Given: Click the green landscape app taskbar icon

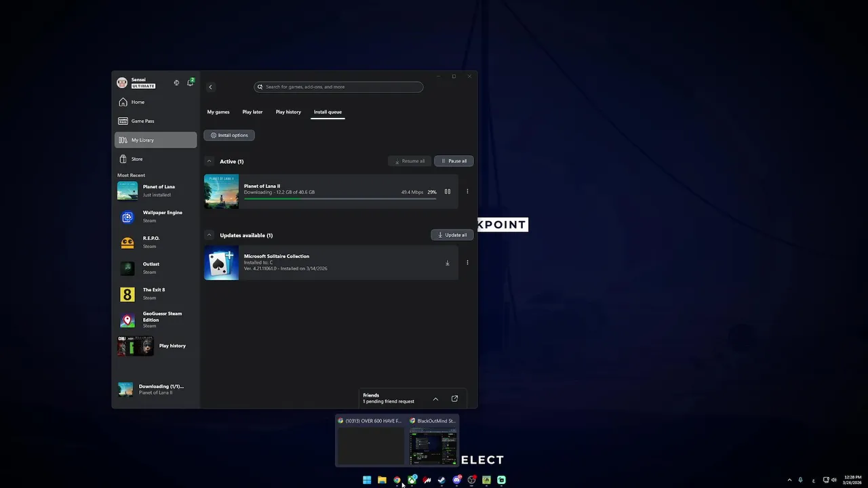Looking at the screenshot, I should [x=486, y=480].
